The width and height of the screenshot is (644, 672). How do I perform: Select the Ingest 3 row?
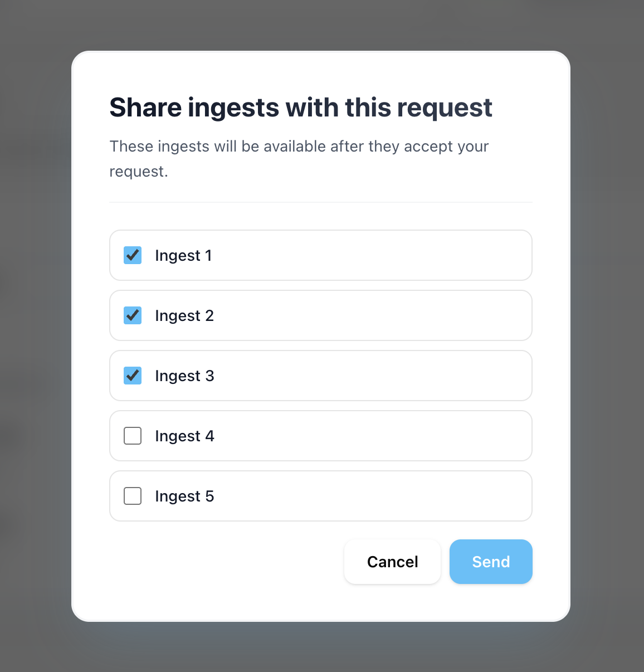pyautogui.click(x=321, y=376)
